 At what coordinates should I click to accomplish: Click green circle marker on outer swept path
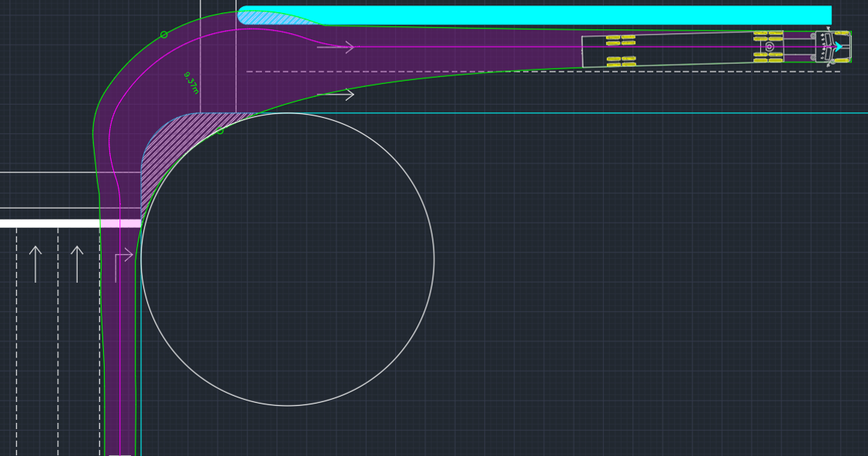point(163,35)
